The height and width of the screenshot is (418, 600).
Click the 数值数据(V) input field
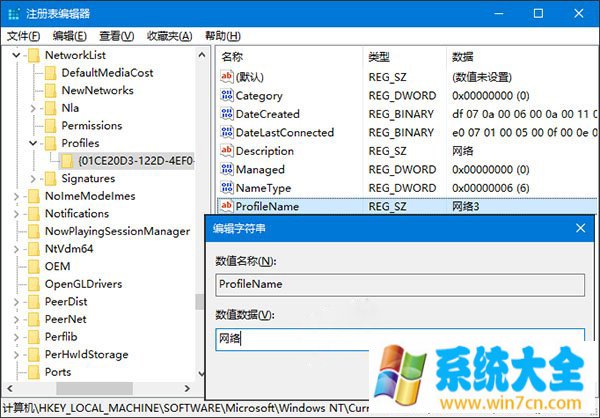point(400,339)
